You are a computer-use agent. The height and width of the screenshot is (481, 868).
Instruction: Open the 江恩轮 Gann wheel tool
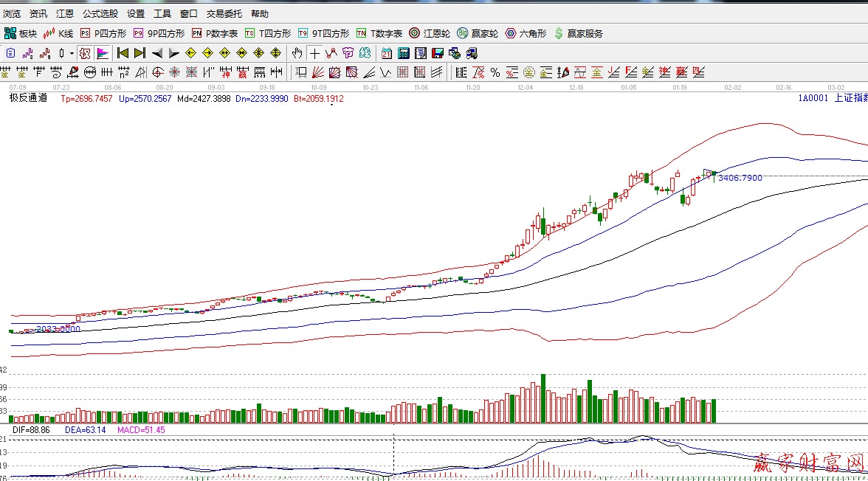[x=430, y=33]
